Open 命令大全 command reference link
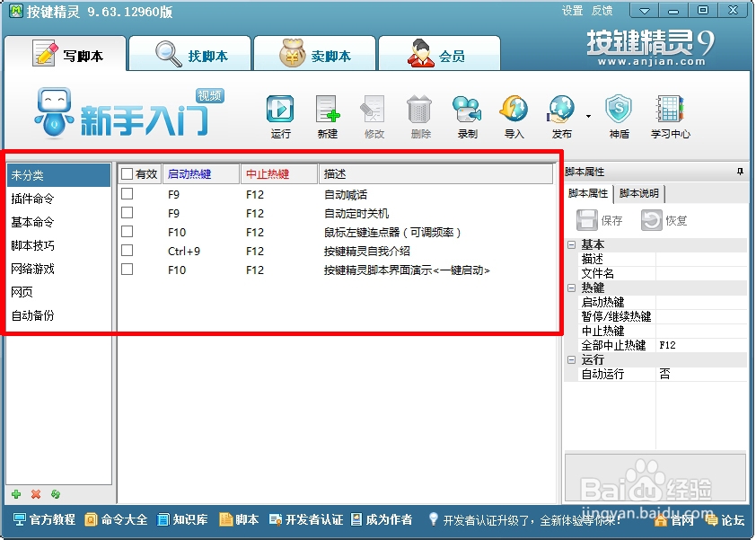The width and height of the screenshot is (756, 540). click(x=116, y=519)
